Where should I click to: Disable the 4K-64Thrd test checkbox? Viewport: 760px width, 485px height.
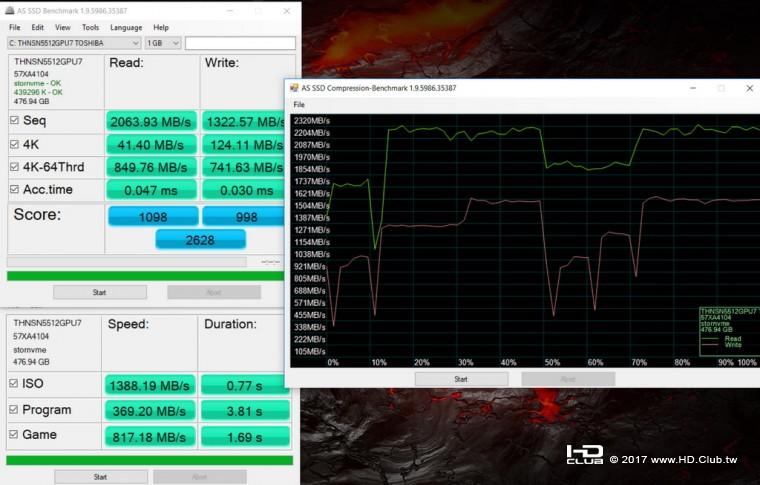coord(14,167)
